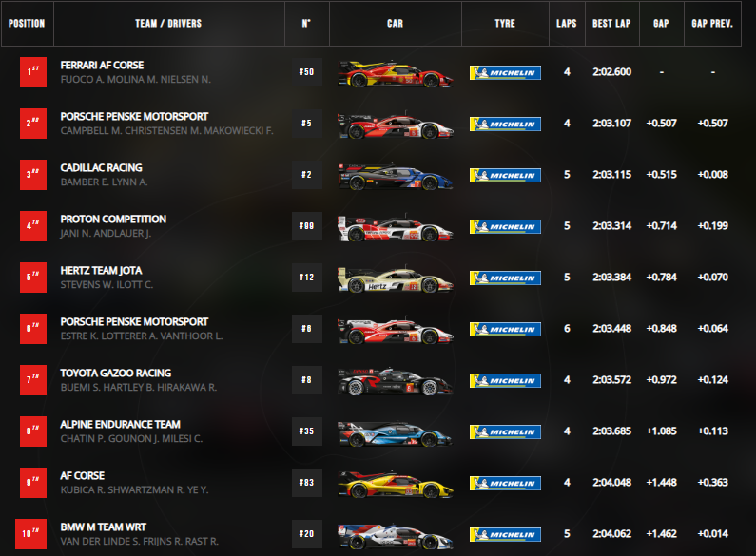The image size is (756, 556).
Task: Click drivers BAMBER E. LYNN A.
Action: click(x=105, y=182)
